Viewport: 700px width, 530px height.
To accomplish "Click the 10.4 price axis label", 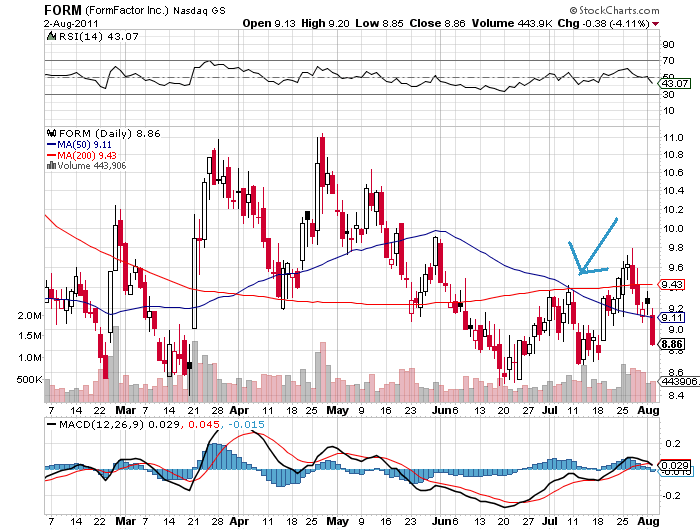I will (673, 191).
